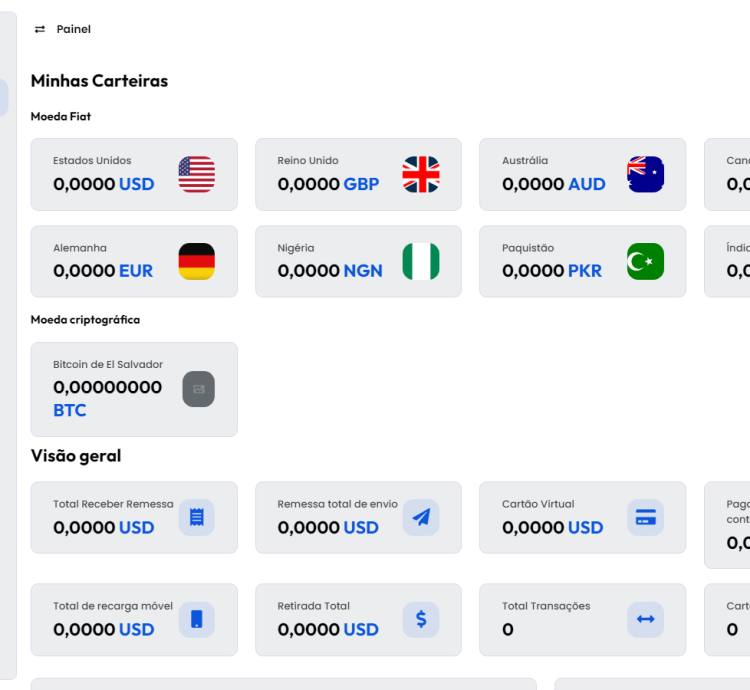
Task: Click the United States flag icon
Action: (196, 174)
